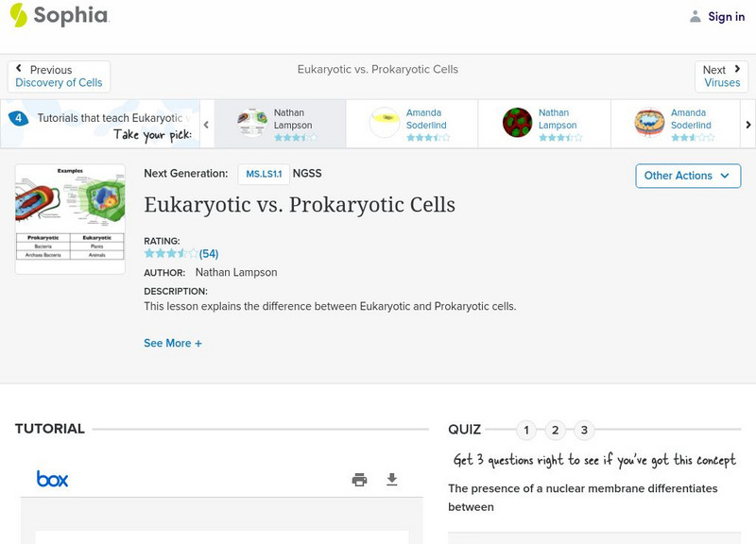Select quiz step 1 progress circle
Screen dimensions: 756x544
(525, 429)
